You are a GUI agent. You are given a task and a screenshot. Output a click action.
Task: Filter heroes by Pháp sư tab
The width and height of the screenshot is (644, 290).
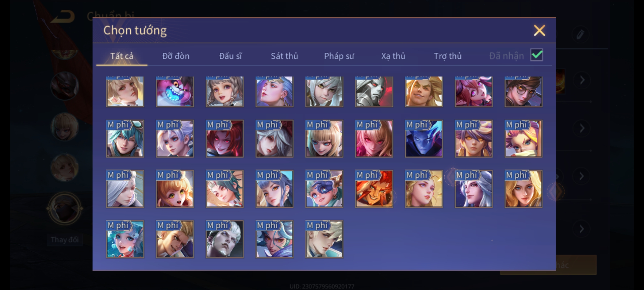(x=339, y=56)
